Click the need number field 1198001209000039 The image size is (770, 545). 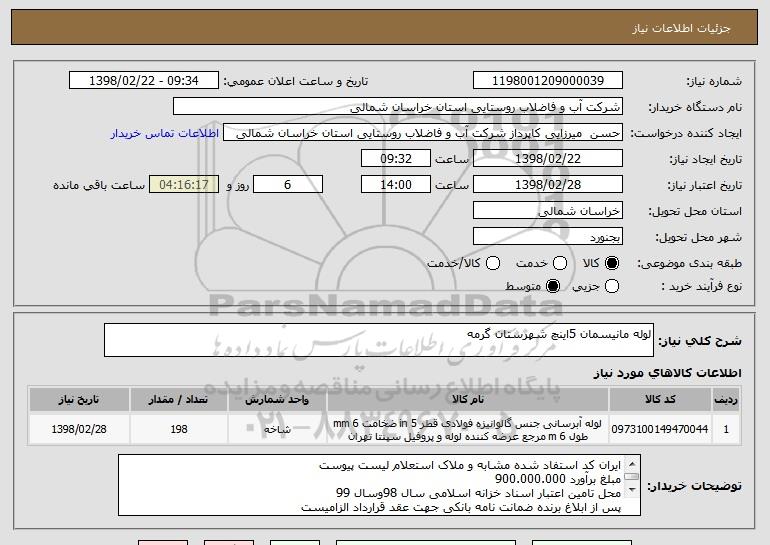tap(548, 81)
